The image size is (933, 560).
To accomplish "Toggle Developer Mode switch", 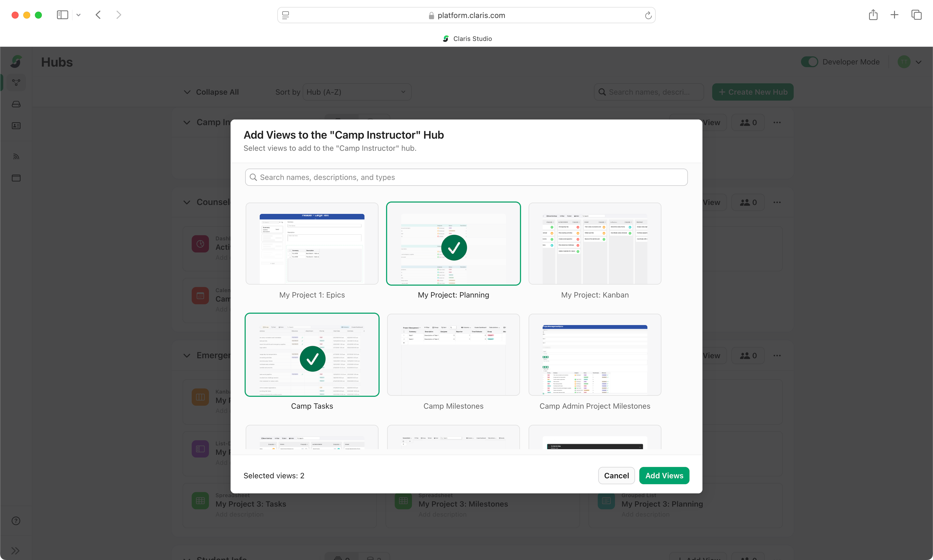I will click(x=809, y=62).
